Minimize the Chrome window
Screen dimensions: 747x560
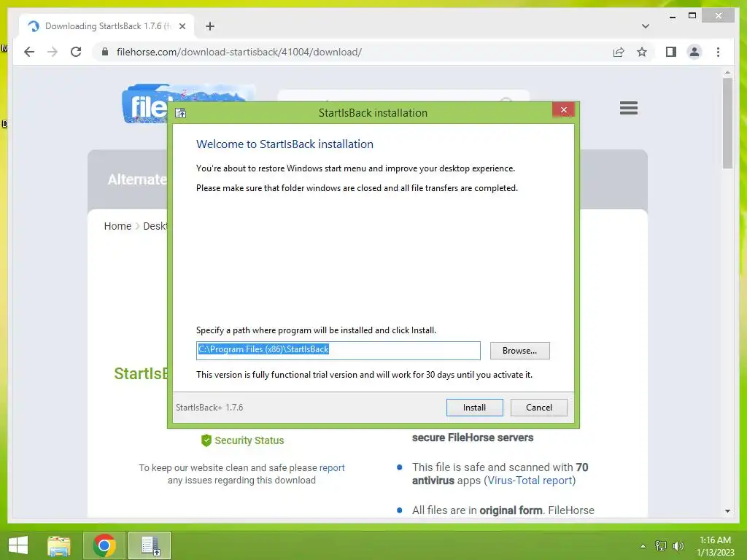[672, 16]
